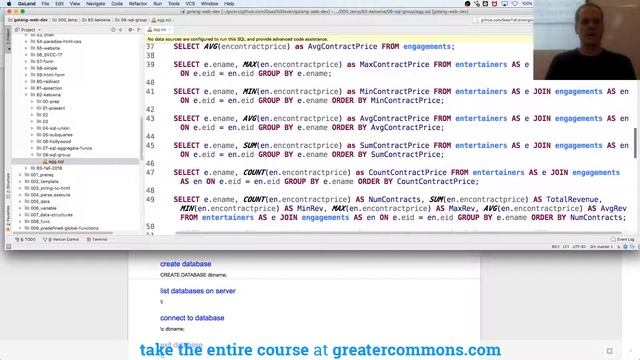640x360 pixels.
Task: Click the AirPlay icon in menu bar
Action: 504,4
